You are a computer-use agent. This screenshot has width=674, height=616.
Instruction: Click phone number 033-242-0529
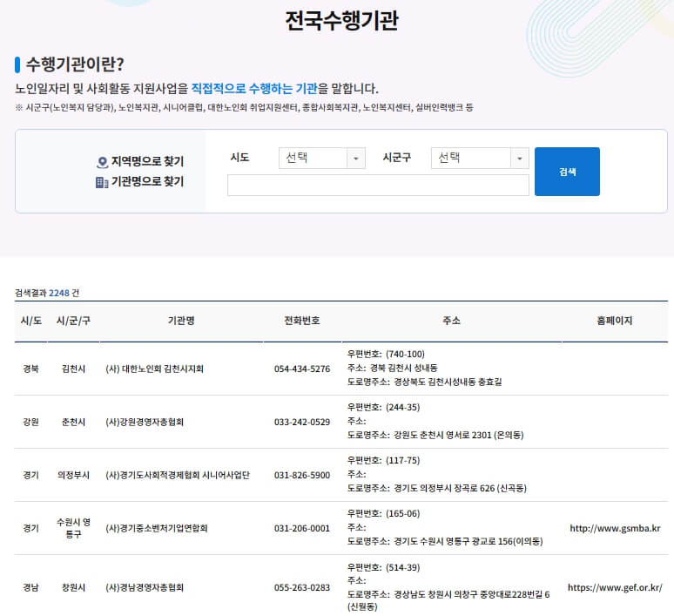(x=302, y=423)
